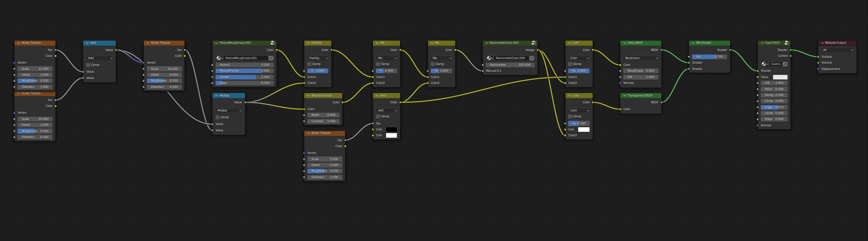Click the Nanometer 320.000 value field

point(510,65)
